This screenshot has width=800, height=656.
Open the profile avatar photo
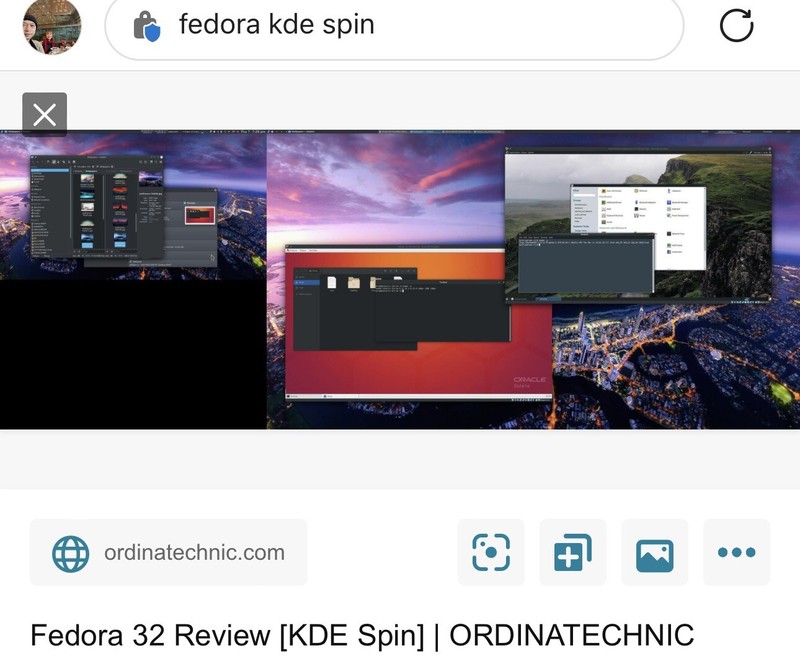(52, 26)
